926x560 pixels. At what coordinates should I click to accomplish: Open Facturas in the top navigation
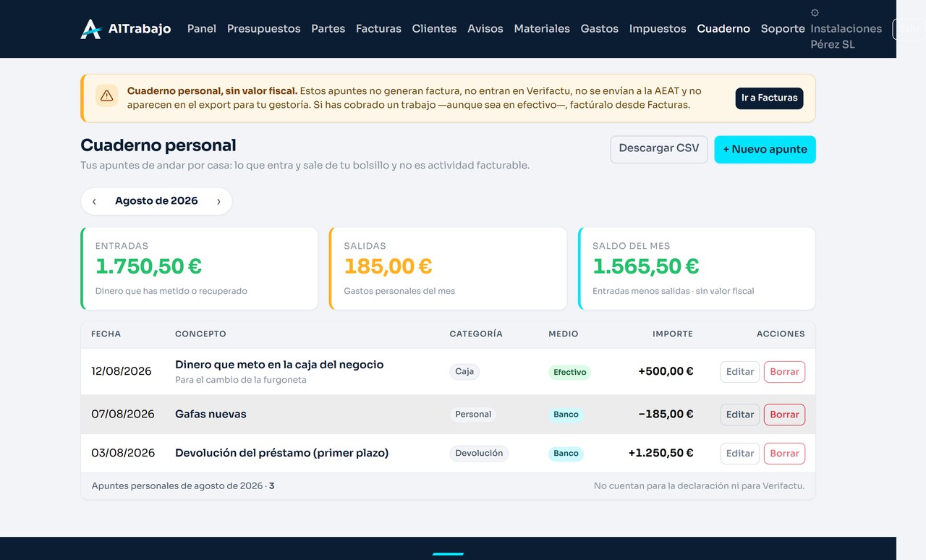pos(378,29)
